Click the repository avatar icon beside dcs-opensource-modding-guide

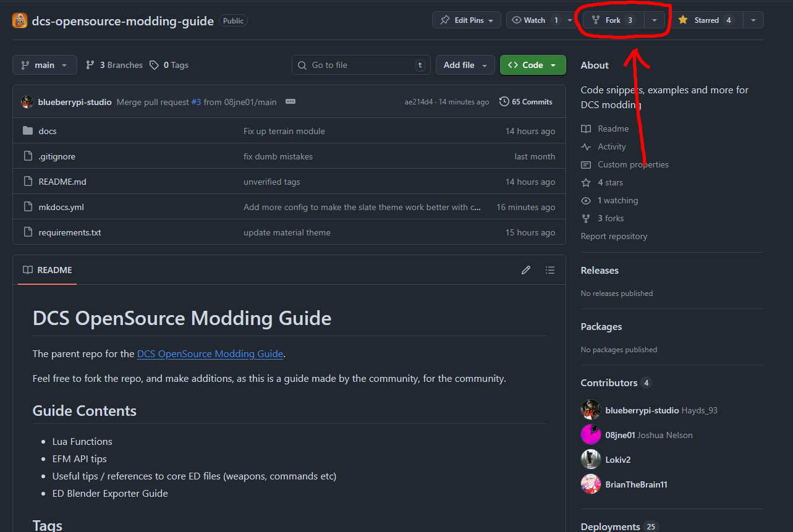click(x=20, y=20)
